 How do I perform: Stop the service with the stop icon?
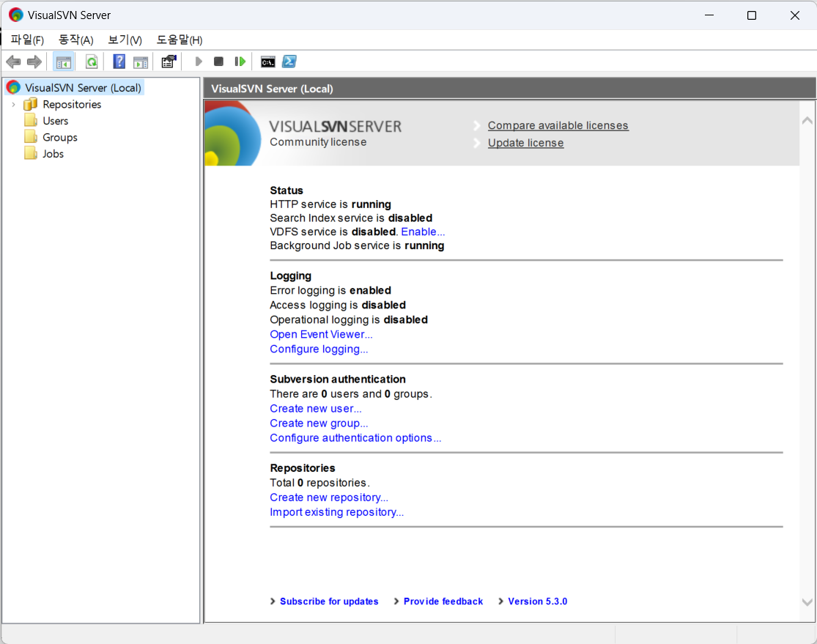click(x=219, y=62)
